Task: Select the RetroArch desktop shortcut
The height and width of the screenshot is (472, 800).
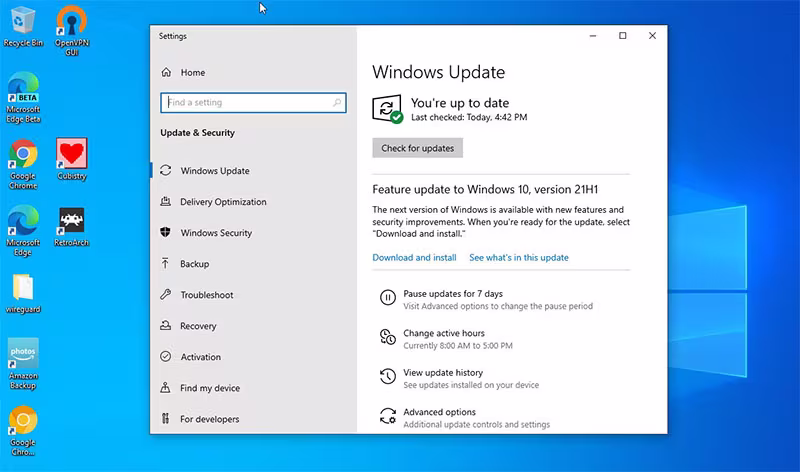Action: click(71, 227)
